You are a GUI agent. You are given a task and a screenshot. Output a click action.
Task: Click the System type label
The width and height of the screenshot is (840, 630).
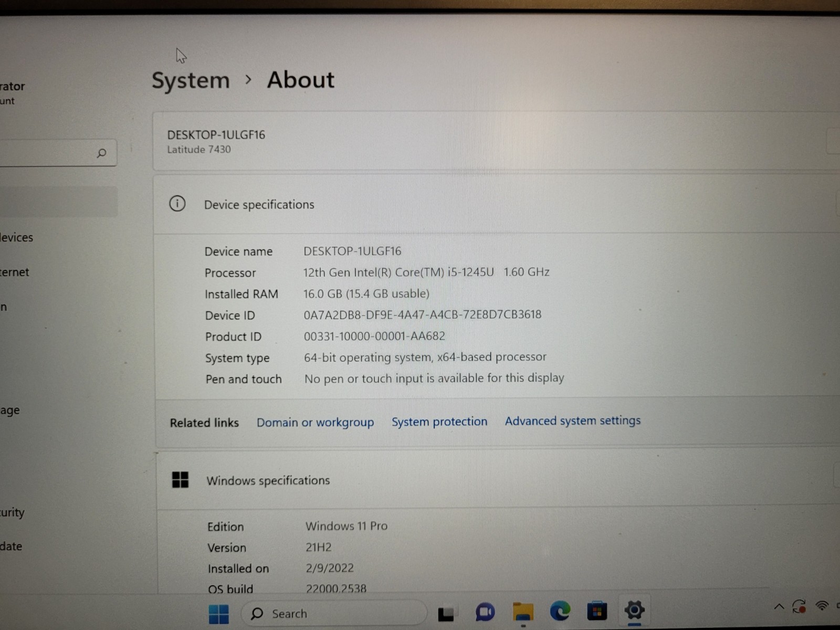point(237,358)
